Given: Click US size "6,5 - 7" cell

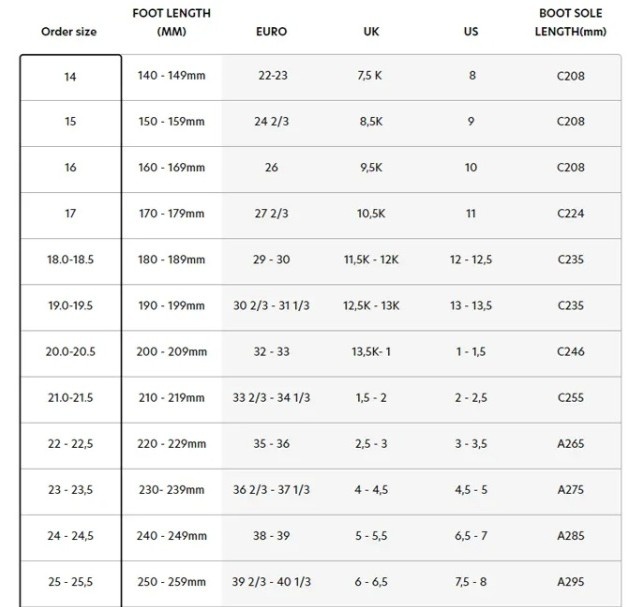Looking at the screenshot, I should pos(471,536).
